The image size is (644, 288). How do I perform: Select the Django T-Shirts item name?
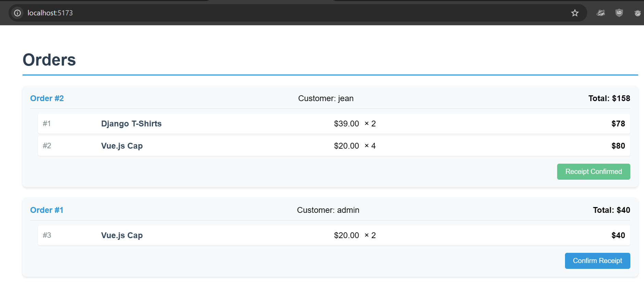point(131,124)
